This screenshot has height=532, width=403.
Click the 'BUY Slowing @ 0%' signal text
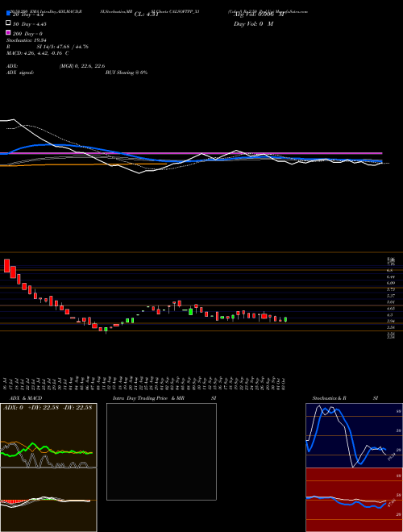(127, 73)
